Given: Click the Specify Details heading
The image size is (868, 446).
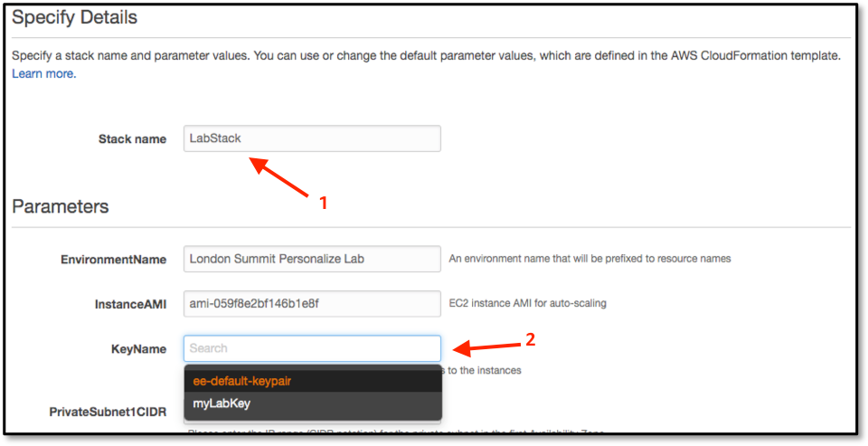Looking at the screenshot, I should 75,18.
